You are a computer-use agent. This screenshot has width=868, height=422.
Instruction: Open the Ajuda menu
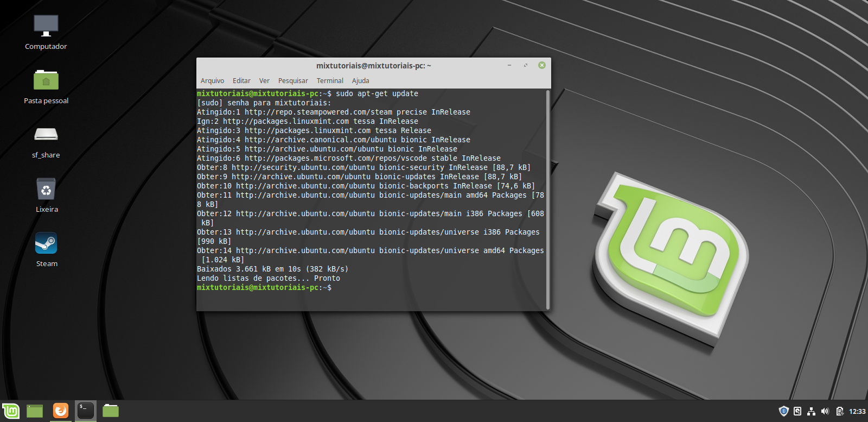tap(360, 81)
